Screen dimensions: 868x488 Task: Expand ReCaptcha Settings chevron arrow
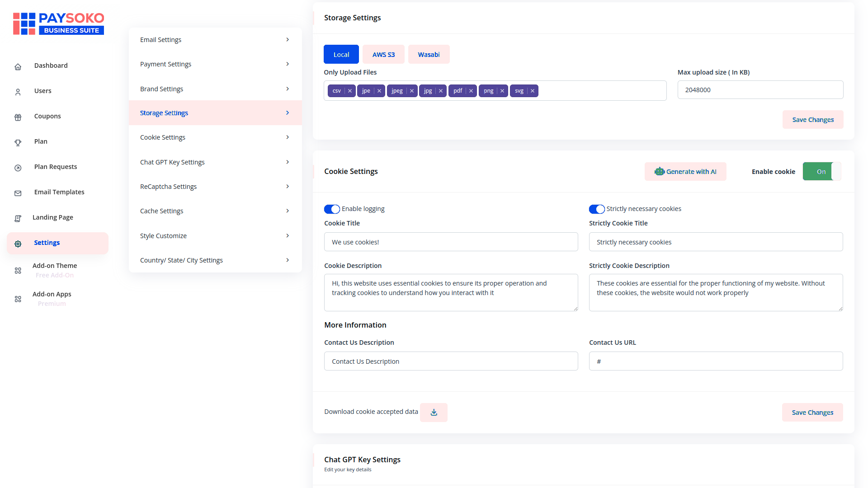(288, 187)
